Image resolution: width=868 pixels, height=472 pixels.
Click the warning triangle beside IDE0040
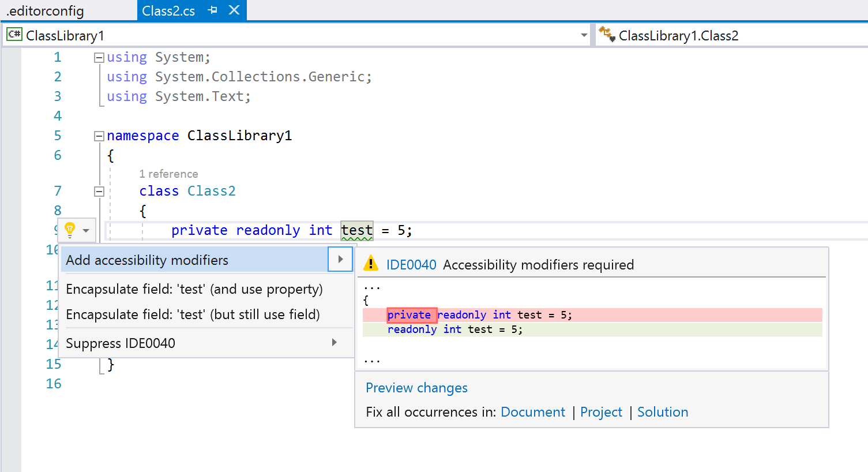(369, 264)
